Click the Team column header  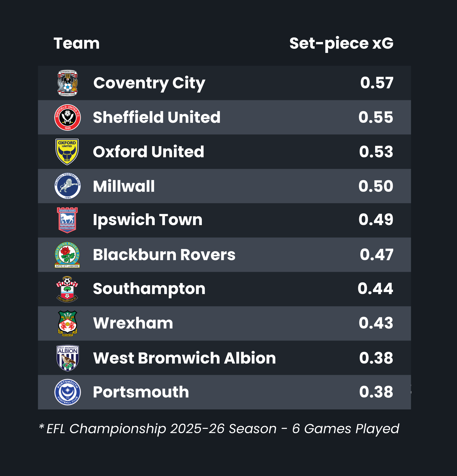[x=76, y=44]
